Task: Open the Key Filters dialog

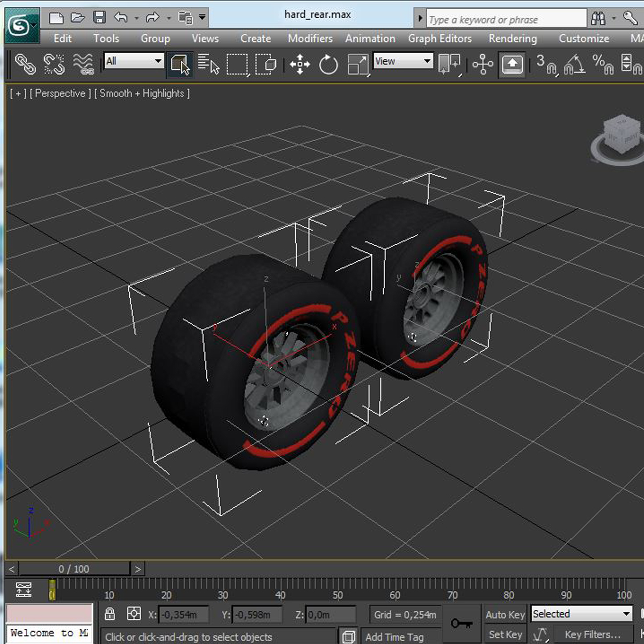Action: pyautogui.click(x=592, y=634)
